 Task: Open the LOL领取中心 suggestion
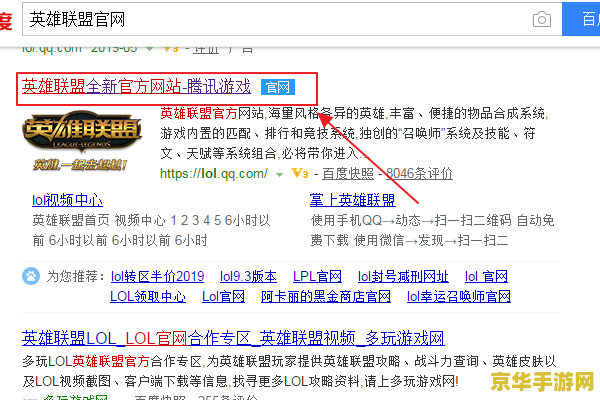[148, 296]
